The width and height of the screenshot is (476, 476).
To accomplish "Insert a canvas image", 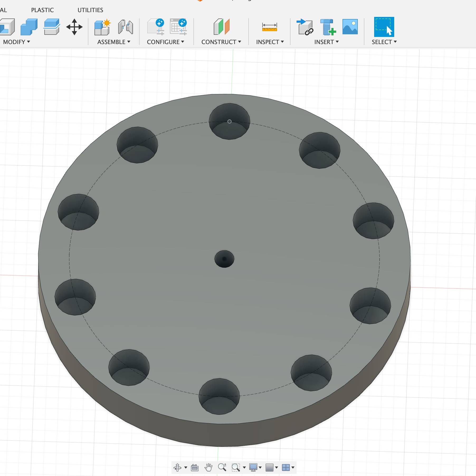I will click(350, 27).
